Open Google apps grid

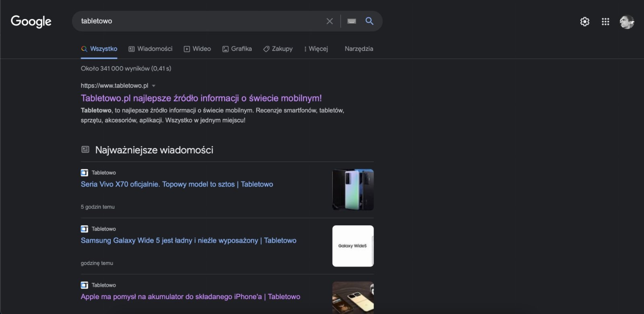tap(605, 21)
